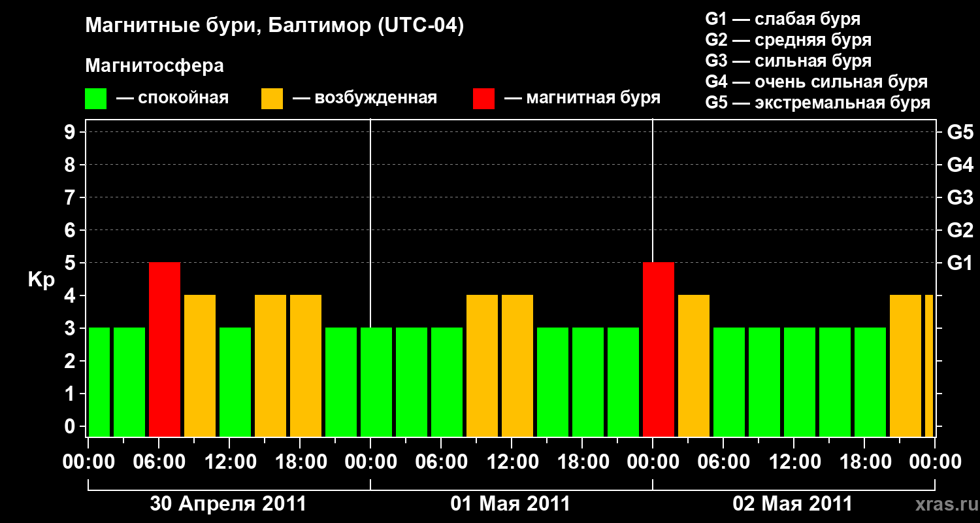Click the red bar above 06:00 on 30 April
Viewport: 980px width, 523px height.
pyautogui.click(x=165, y=349)
